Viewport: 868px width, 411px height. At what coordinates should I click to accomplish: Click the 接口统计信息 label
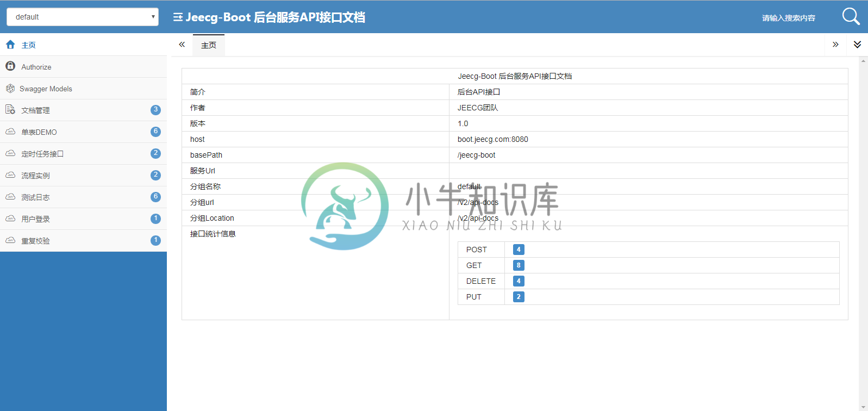click(213, 234)
